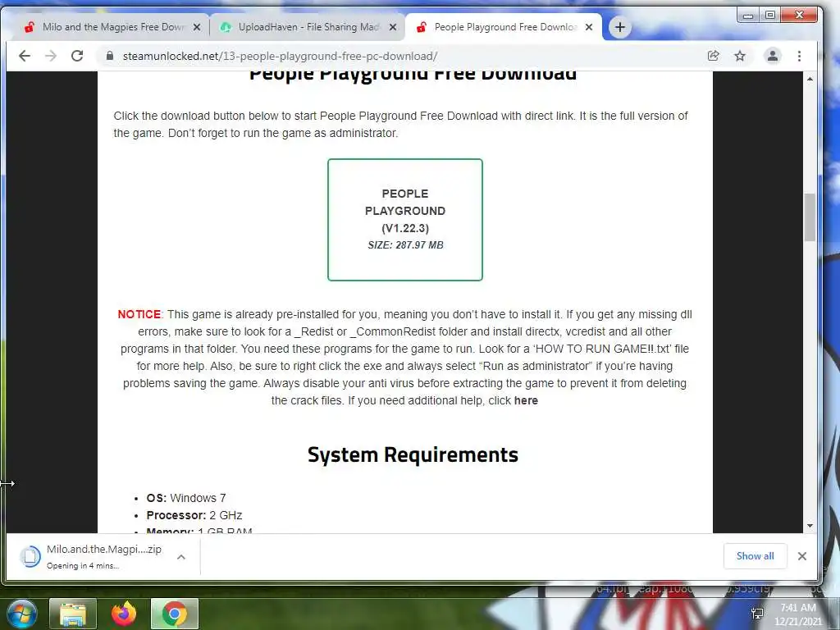Open the Chrome profile menu
The image size is (840, 630).
[773, 56]
